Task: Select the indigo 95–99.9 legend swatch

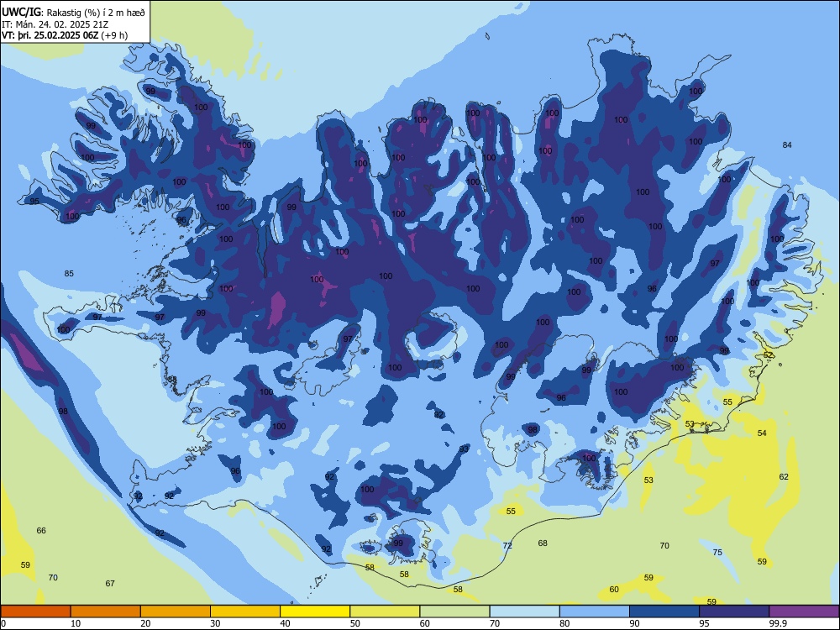Action: click(x=734, y=612)
